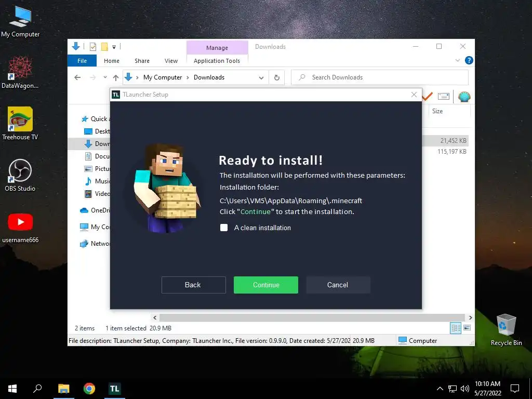Open Music in the navigation pane
532x399 pixels.
tap(97, 181)
